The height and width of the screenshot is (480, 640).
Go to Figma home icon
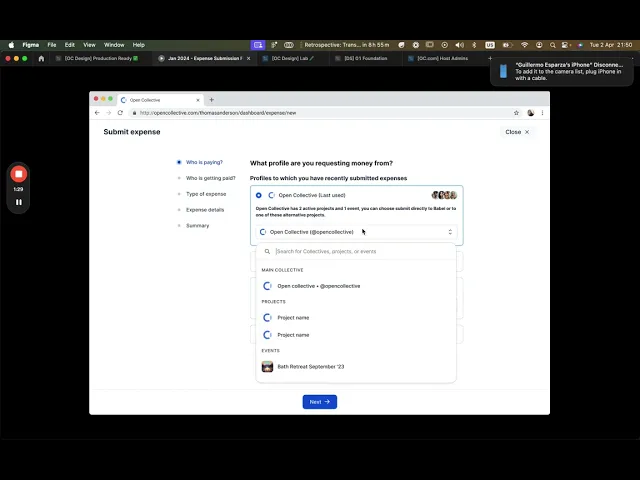click(x=41, y=58)
